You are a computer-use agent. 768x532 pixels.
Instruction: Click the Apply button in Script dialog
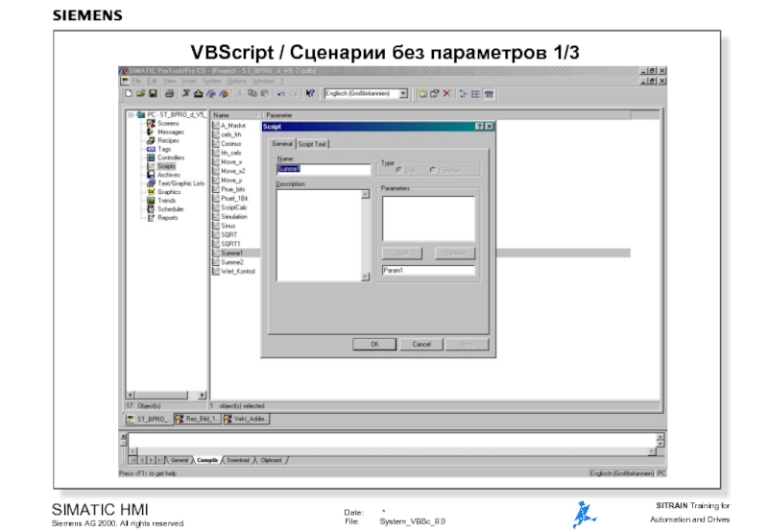(467, 345)
